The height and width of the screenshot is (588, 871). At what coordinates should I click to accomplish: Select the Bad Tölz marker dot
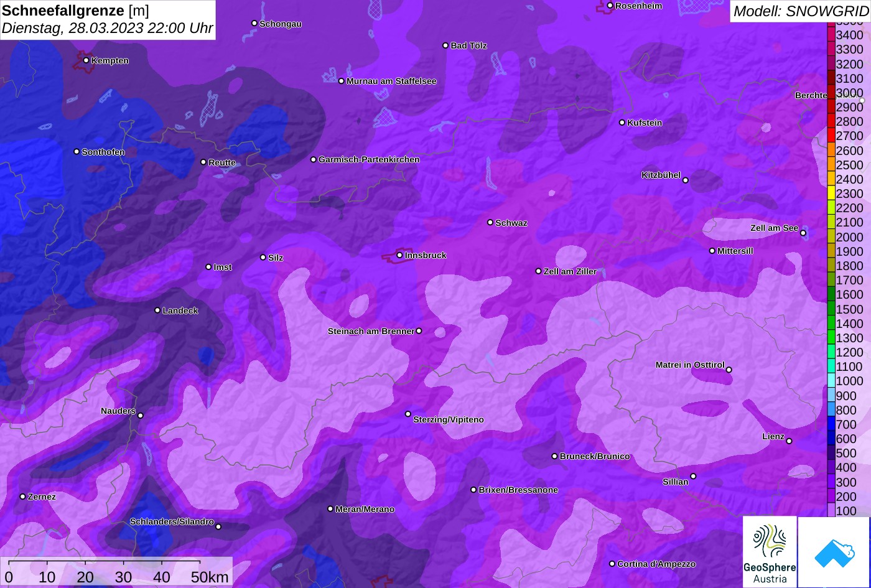pos(445,45)
